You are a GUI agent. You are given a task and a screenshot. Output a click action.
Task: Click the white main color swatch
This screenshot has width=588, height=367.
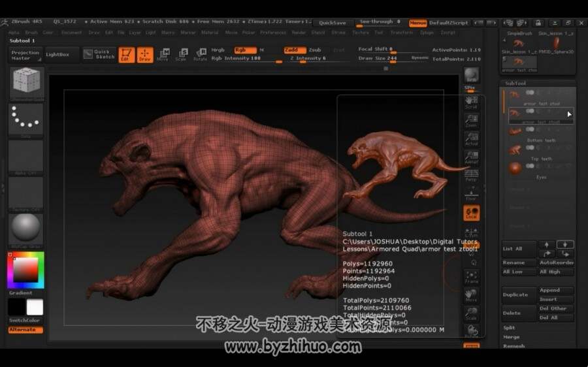point(35,307)
